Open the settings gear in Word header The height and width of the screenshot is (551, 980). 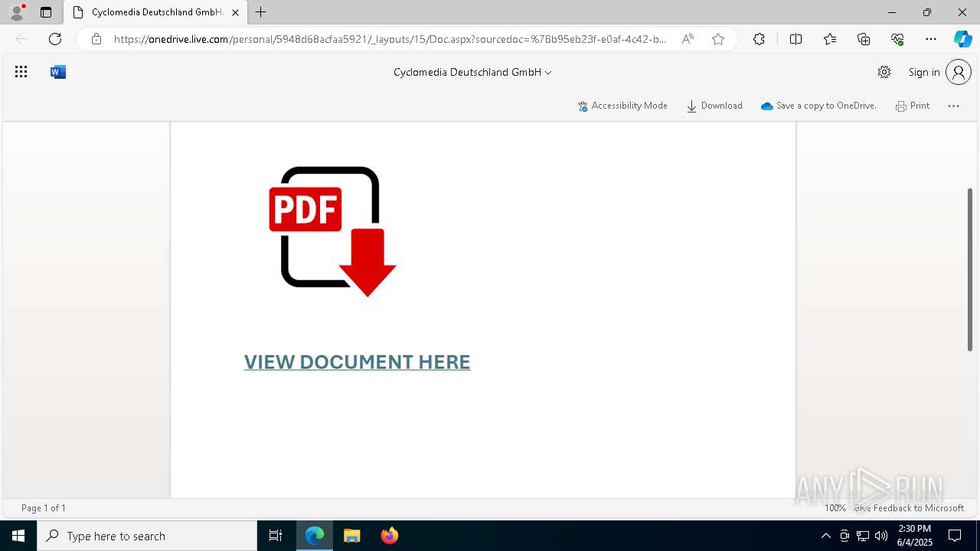(884, 72)
